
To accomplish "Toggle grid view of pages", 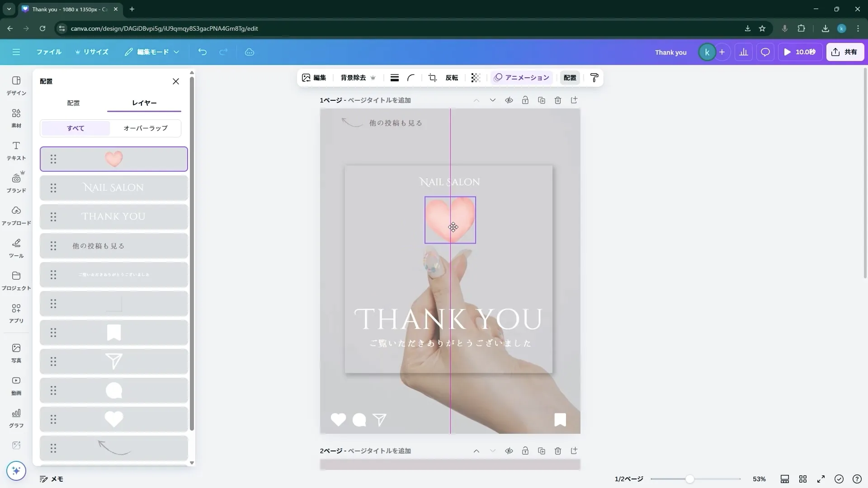I will click(803, 479).
